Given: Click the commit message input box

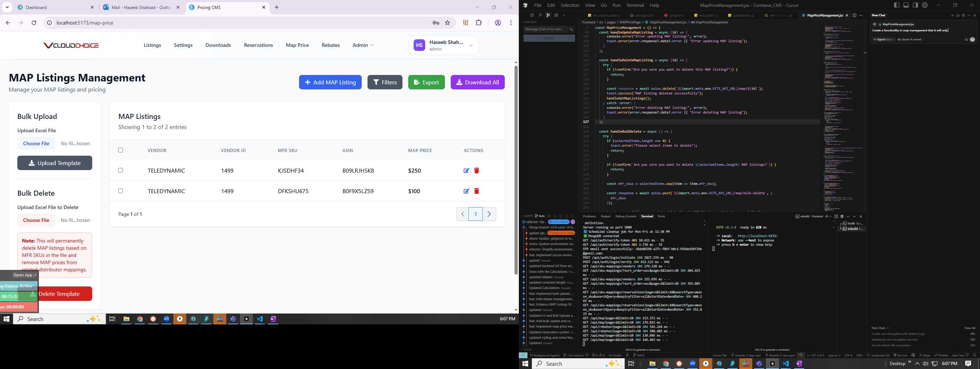Looking at the screenshot, I should pyautogui.click(x=549, y=29).
